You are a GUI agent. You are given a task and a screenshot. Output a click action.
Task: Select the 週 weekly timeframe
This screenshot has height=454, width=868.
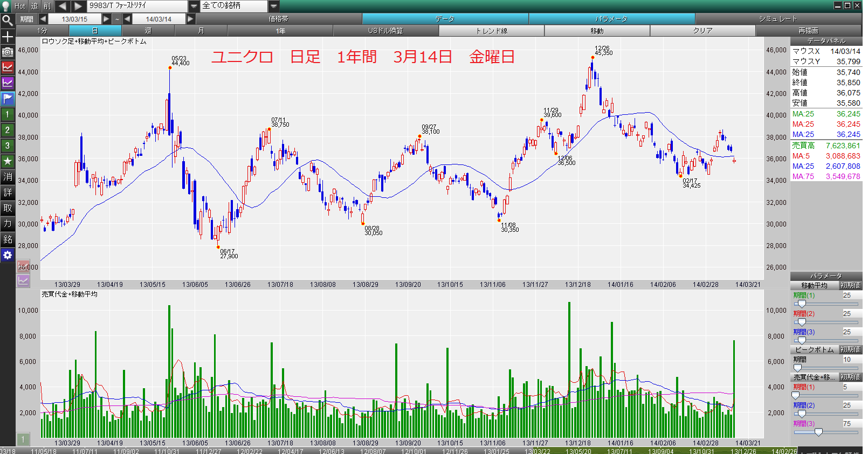(x=148, y=31)
